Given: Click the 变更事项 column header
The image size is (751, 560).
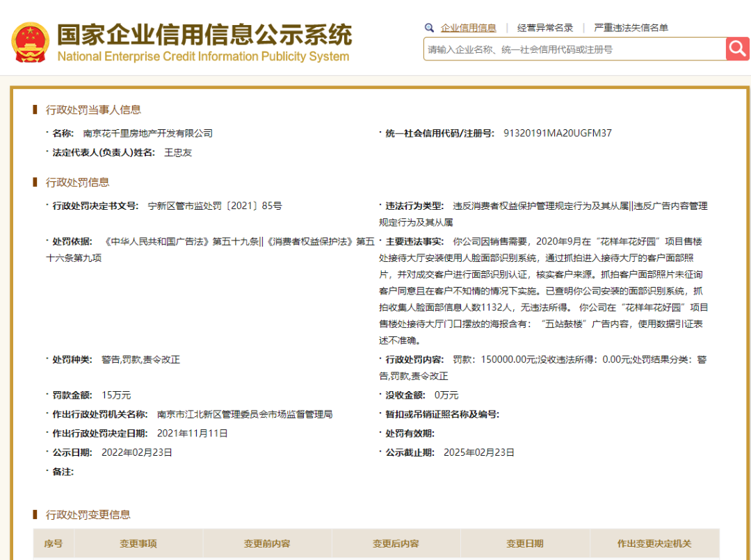Looking at the screenshot, I should (x=138, y=543).
